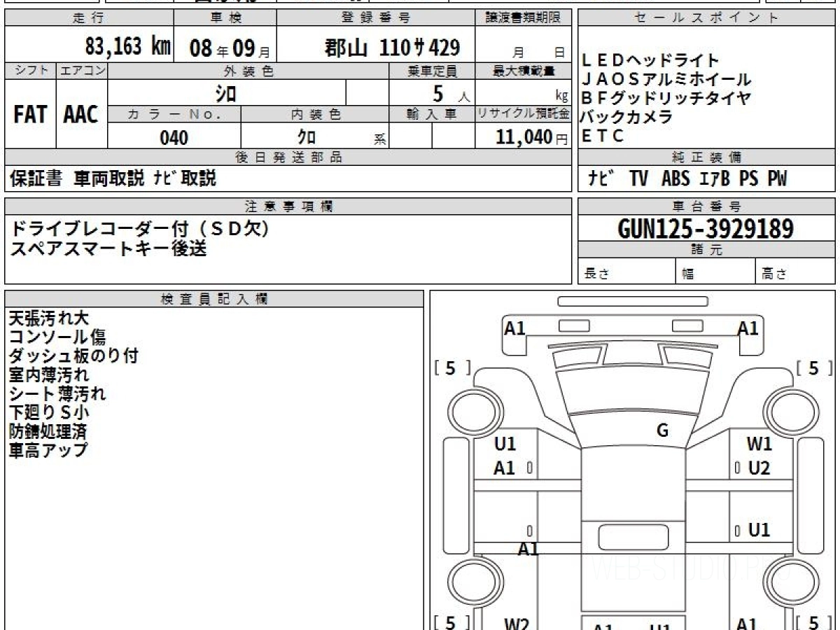This screenshot has height=630, width=840.
Task: Select the W2 mark on the car diagram
Action: click(x=516, y=622)
